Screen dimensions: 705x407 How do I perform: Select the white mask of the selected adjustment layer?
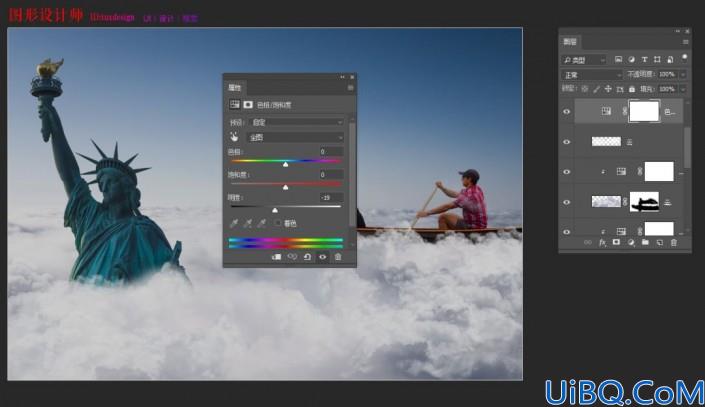point(644,111)
